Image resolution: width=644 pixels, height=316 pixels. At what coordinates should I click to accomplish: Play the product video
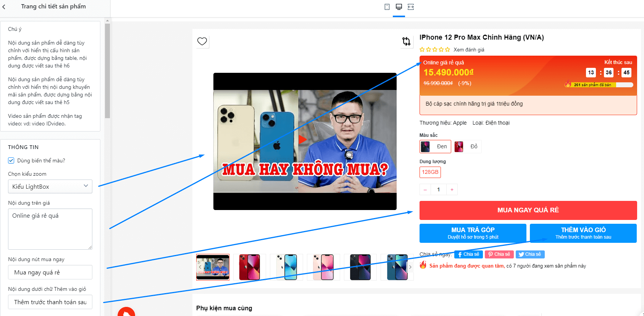[303, 140]
